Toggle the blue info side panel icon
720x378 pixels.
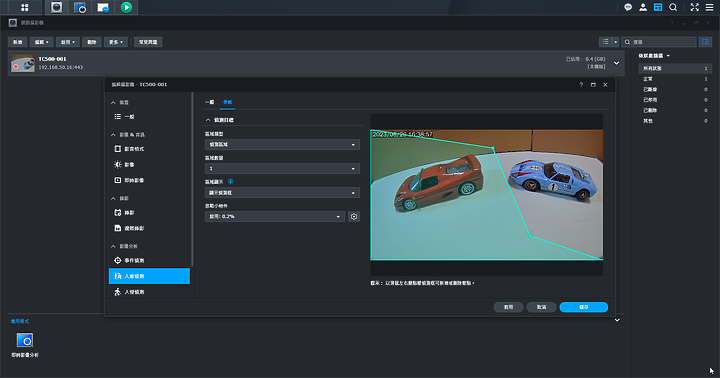coord(705,42)
